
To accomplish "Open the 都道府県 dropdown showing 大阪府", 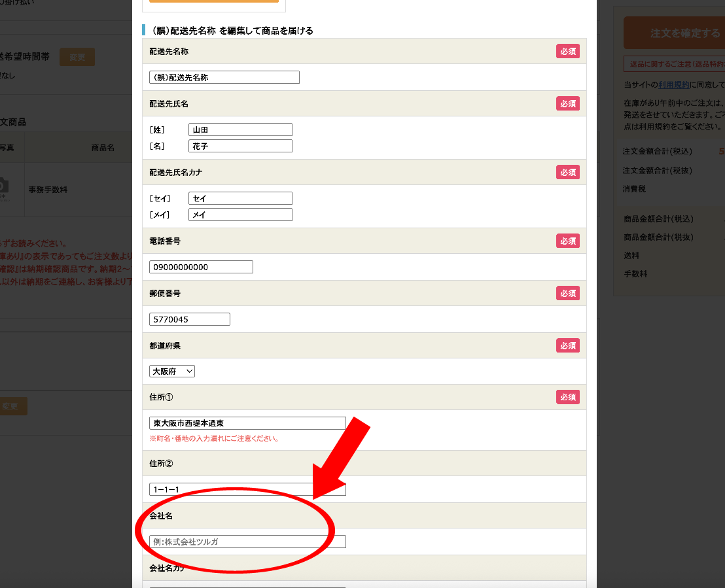I will pos(172,372).
